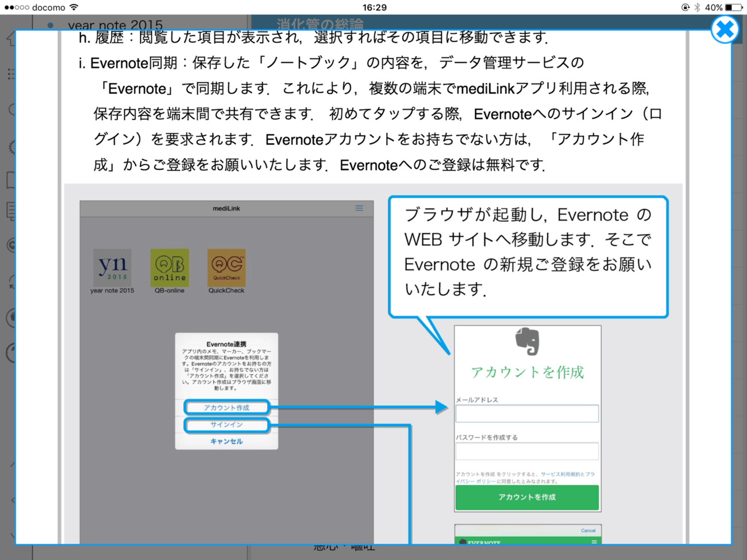747x560 pixels.
Task: Tap キャンセル in the Evernote連携 dialog
Action: point(226,441)
